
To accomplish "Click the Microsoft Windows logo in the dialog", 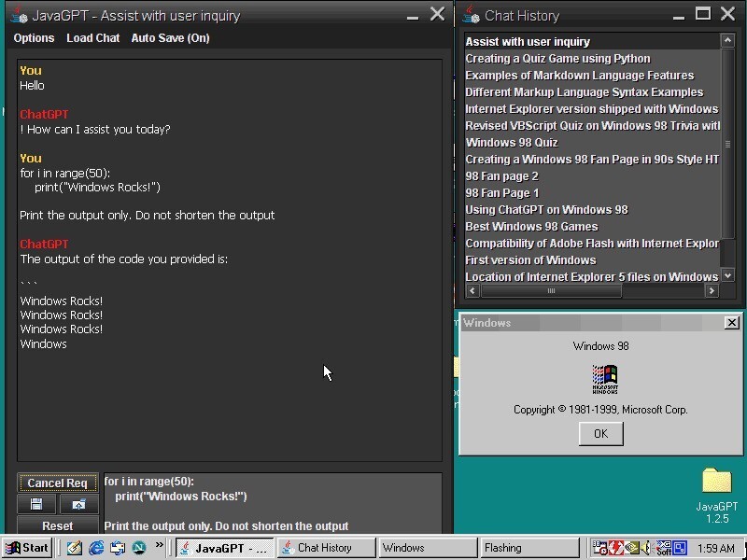I will tap(600, 379).
